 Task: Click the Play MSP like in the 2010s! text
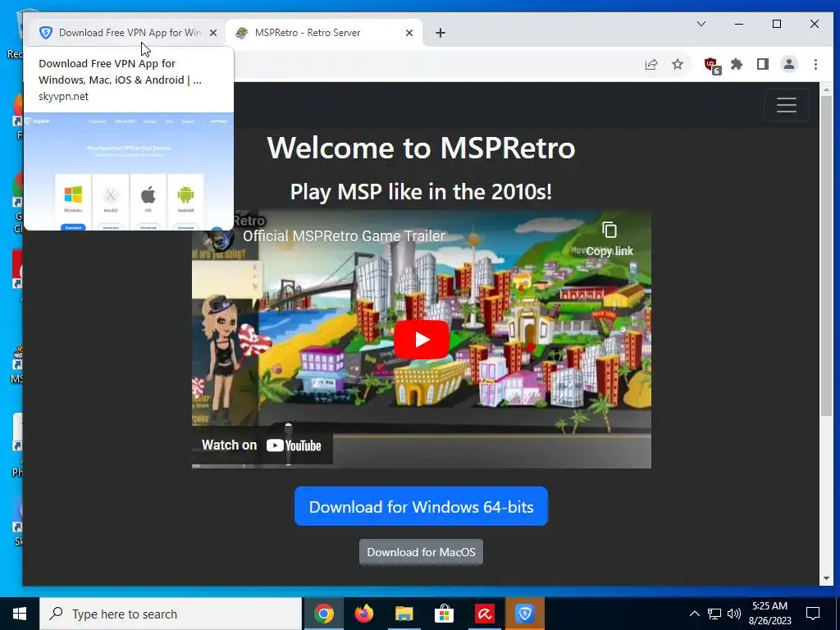point(421,192)
